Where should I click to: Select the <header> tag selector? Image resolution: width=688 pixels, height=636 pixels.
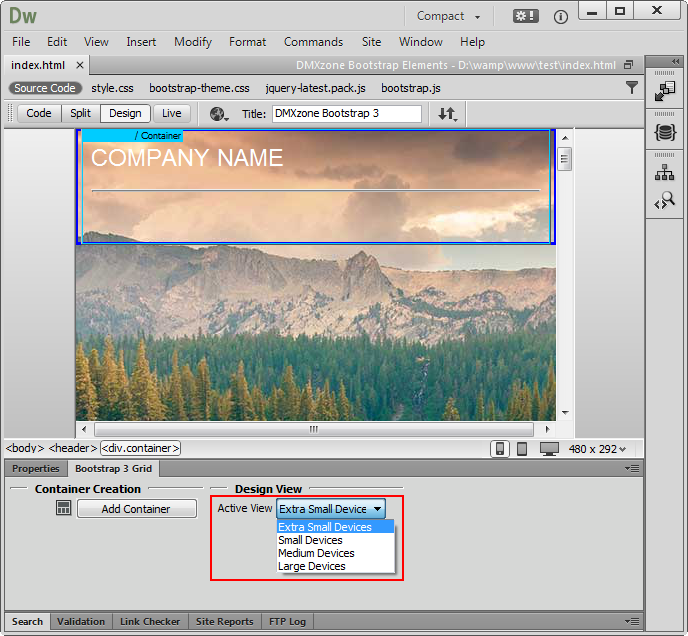click(x=72, y=448)
